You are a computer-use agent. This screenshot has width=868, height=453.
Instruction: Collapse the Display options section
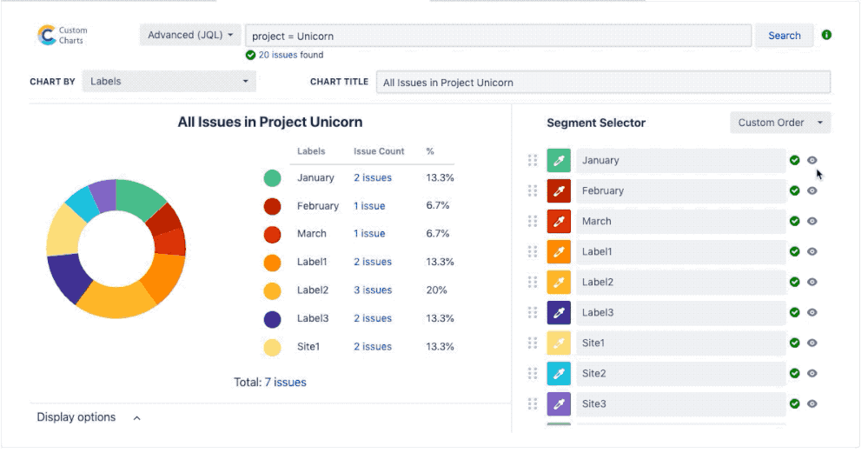(x=136, y=418)
